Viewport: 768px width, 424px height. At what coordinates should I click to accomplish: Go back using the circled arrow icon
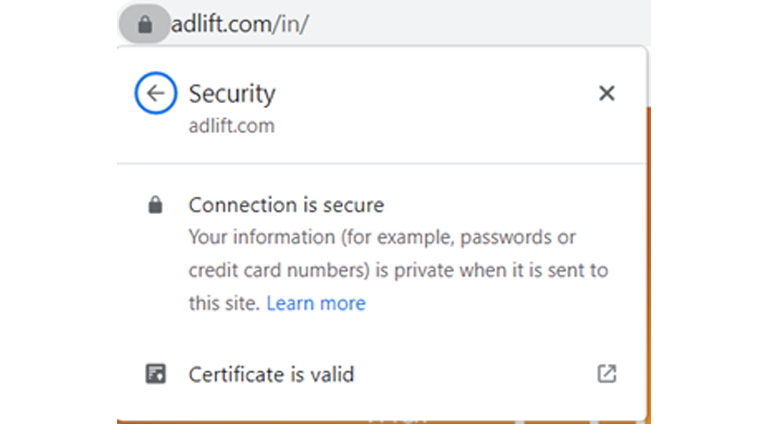(x=156, y=93)
